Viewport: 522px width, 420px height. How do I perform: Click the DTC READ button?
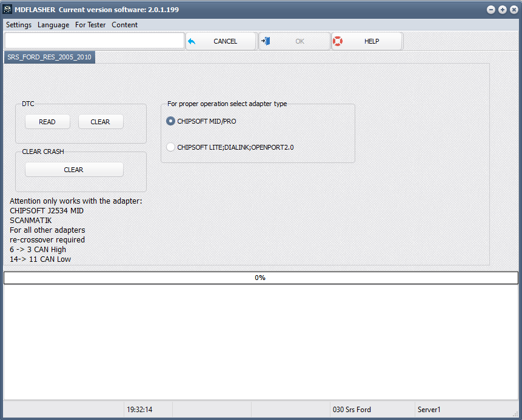tap(47, 122)
